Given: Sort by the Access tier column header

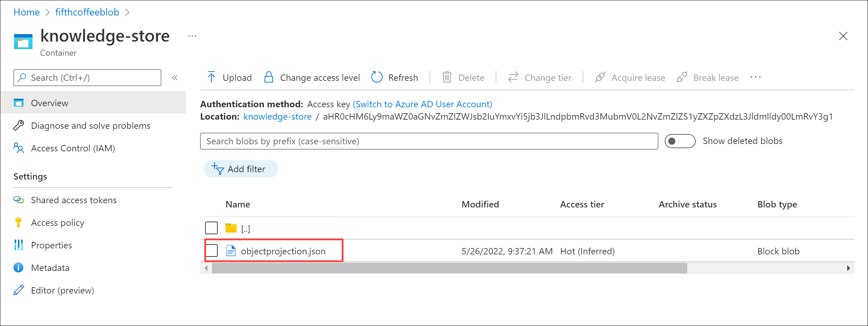Looking at the screenshot, I should [x=582, y=204].
